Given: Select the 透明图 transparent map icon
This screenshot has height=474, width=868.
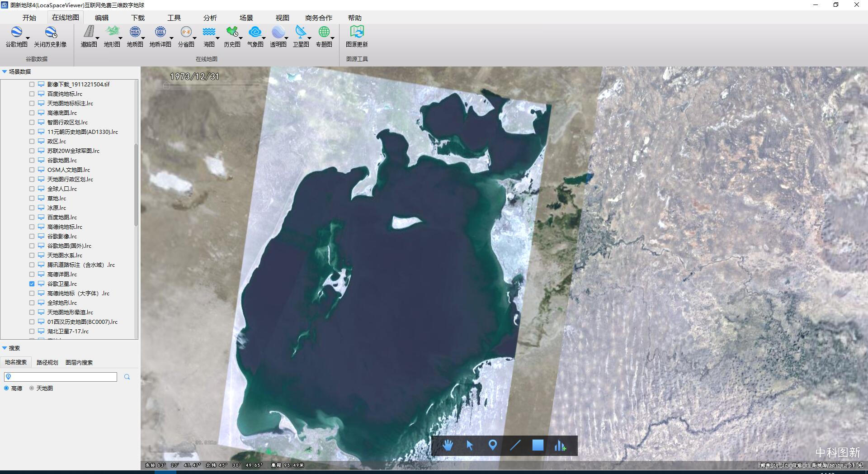Looking at the screenshot, I should coord(278,32).
